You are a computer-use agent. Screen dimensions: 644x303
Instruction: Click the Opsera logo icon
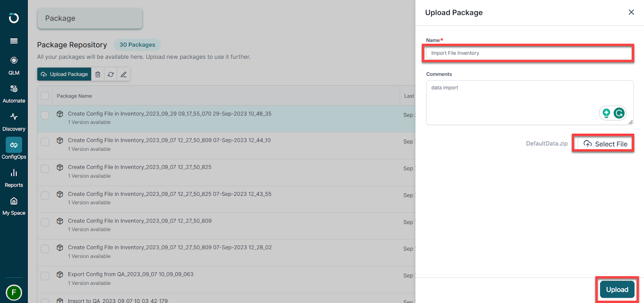(14, 18)
